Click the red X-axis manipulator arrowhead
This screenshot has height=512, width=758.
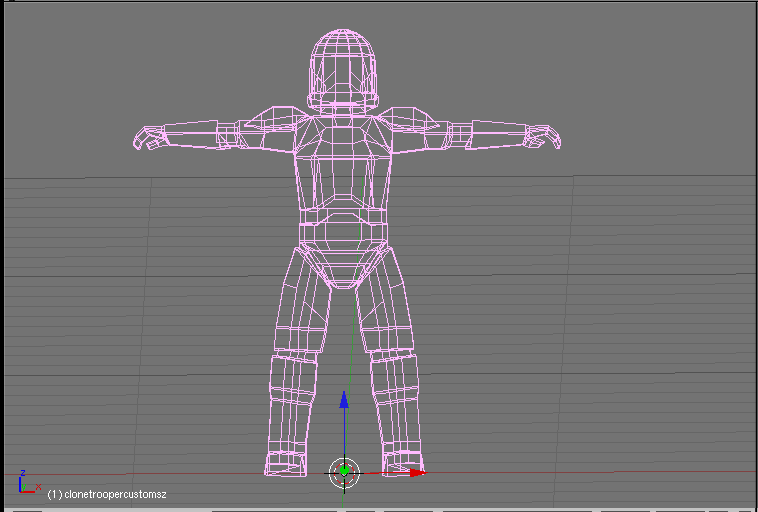coord(418,472)
